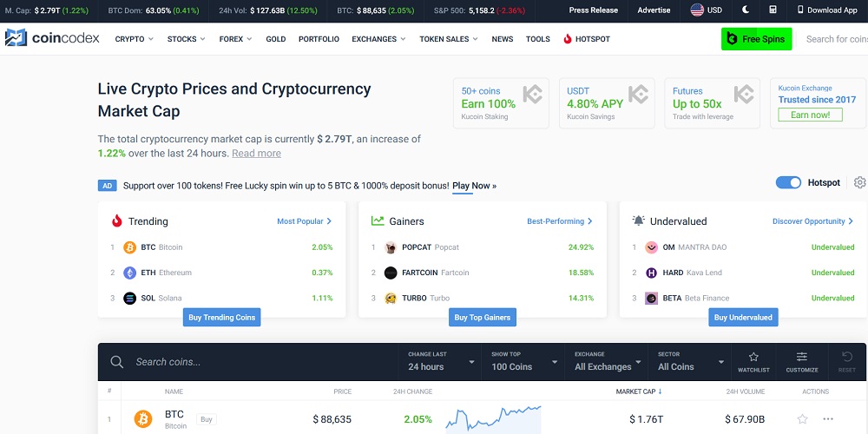Image resolution: width=868 pixels, height=434 pixels.
Task: Open BTC row three-dot actions menu
Action: (x=828, y=419)
